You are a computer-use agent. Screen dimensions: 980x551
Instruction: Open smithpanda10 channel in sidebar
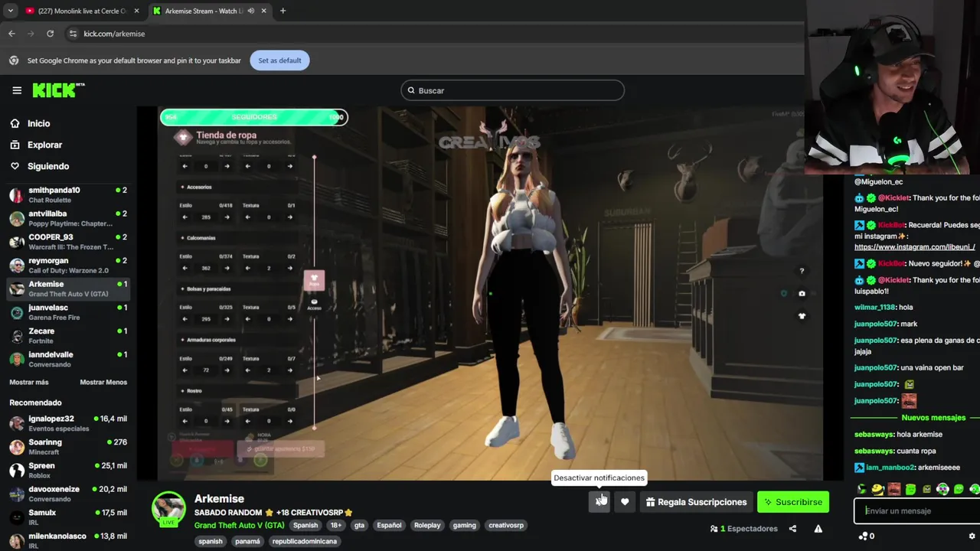pos(69,194)
